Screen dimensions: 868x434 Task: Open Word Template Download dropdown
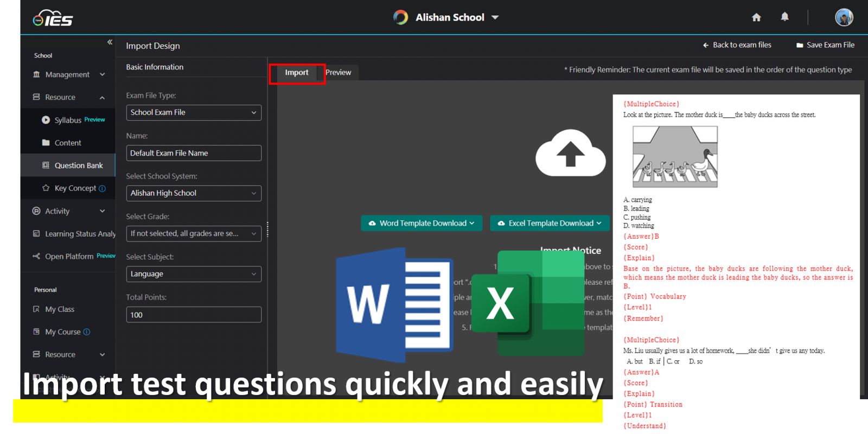tap(422, 223)
